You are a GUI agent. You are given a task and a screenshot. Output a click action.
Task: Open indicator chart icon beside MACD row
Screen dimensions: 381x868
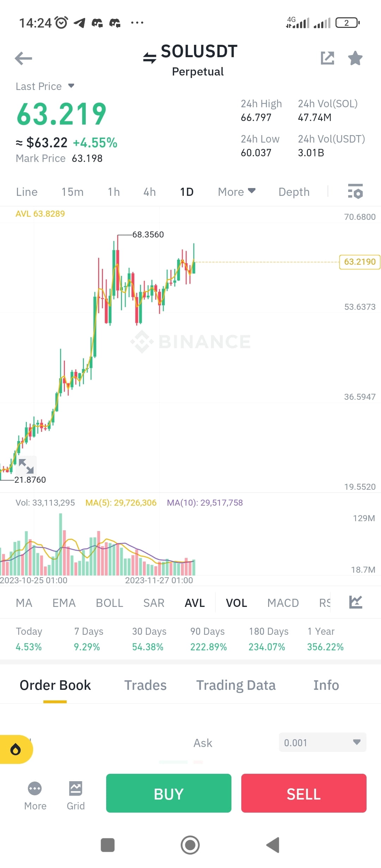pos(356,603)
